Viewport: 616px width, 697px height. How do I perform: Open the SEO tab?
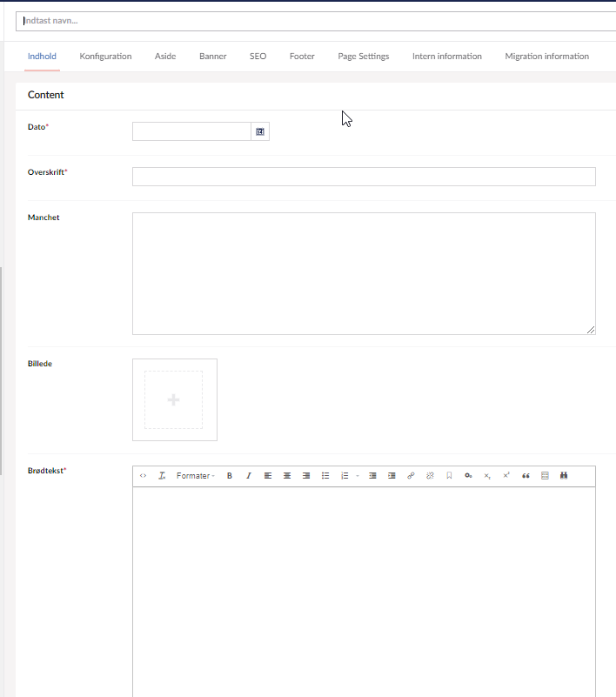[258, 57]
